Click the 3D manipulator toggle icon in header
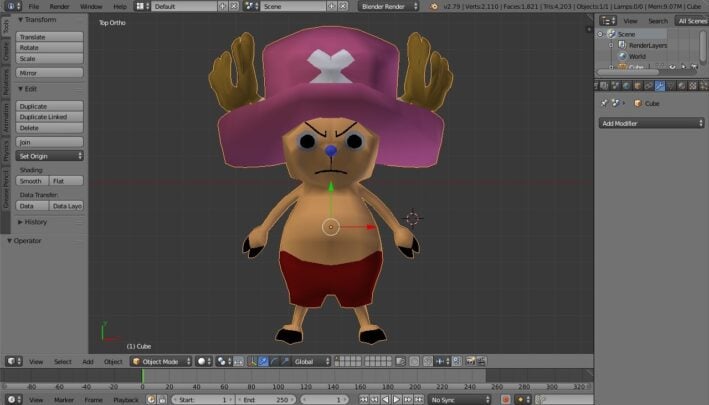The image size is (709, 405). coord(252,361)
